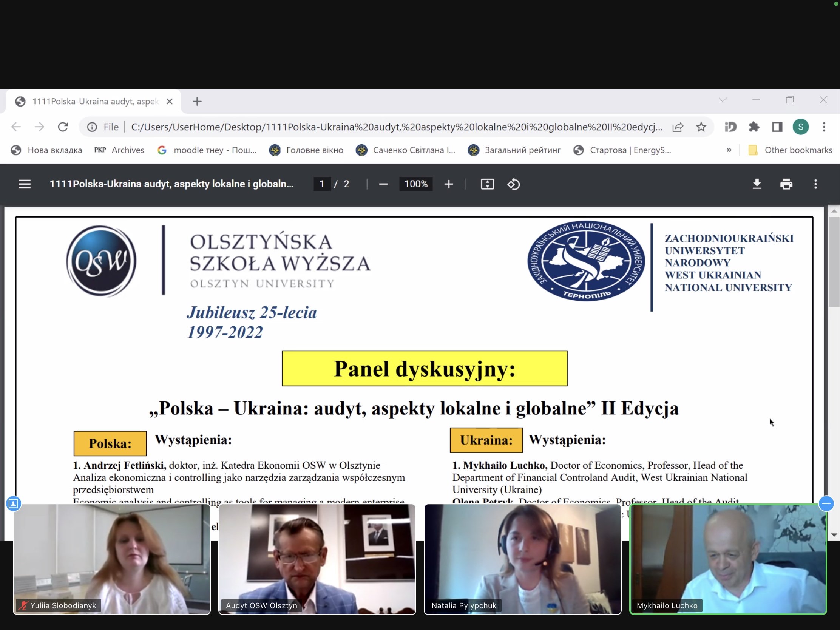The height and width of the screenshot is (630, 840).
Task: Open a new browser tab
Action: pos(197,101)
